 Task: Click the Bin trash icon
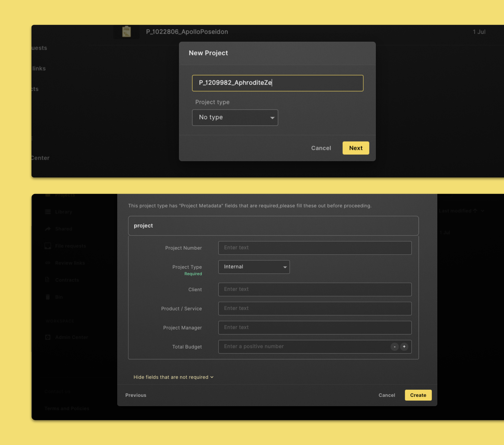(48, 297)
